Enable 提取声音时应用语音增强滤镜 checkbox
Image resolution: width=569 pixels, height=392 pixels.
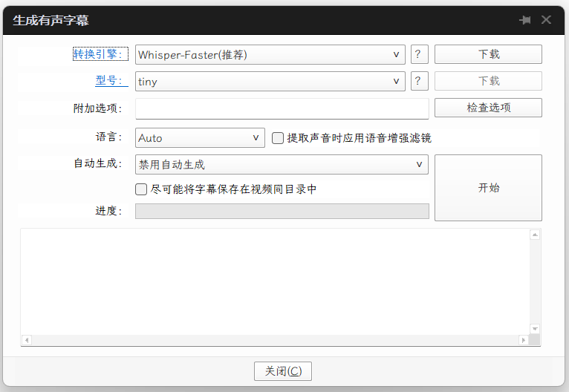(x=278, y=138)
